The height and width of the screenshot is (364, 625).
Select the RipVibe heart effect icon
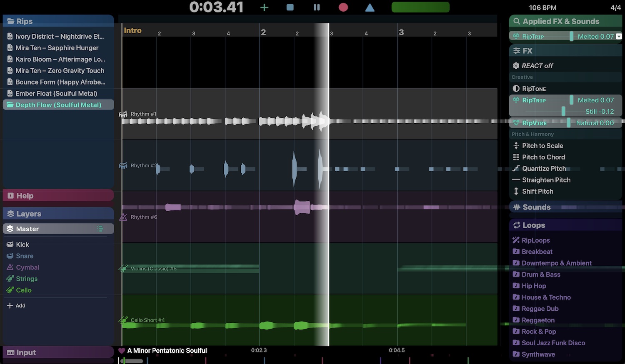click(516, 123)
